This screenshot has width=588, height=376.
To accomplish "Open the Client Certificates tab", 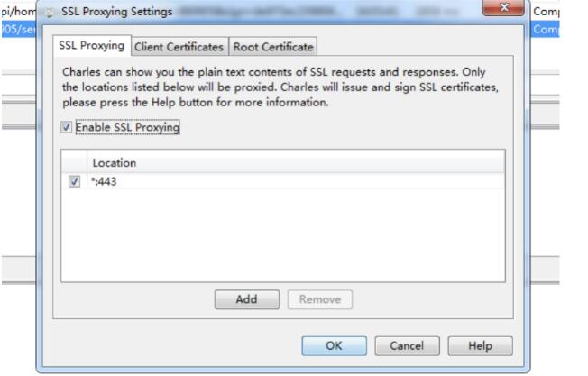I will pyautogui.click(x=179, y=47).
